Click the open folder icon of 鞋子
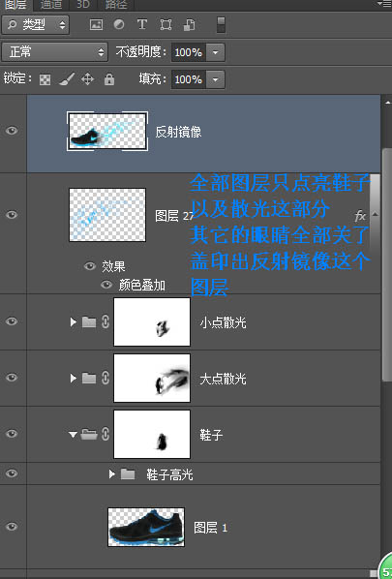 coord(89,434)
